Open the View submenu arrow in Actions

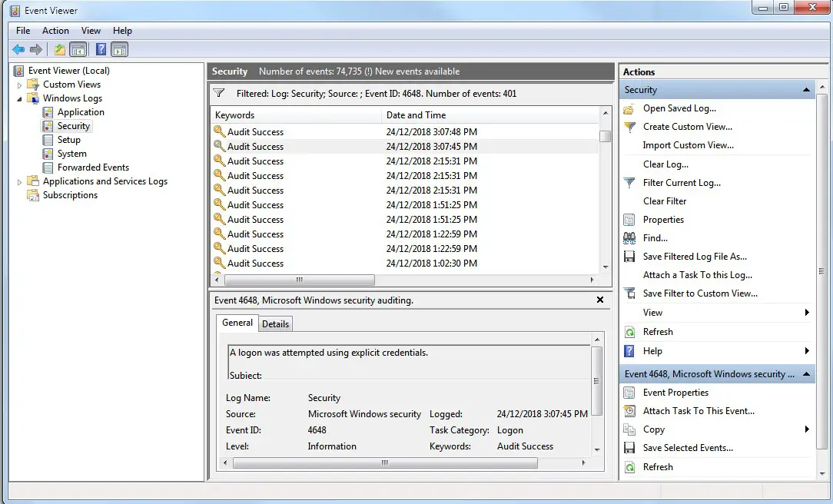806,312
